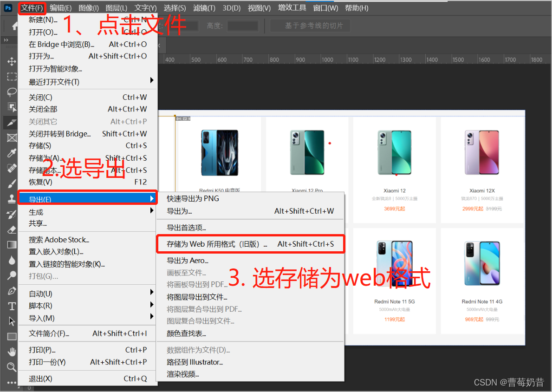Select the Rectangle shape tool
This screenshot has width=552, height=392.
point(12,336)
